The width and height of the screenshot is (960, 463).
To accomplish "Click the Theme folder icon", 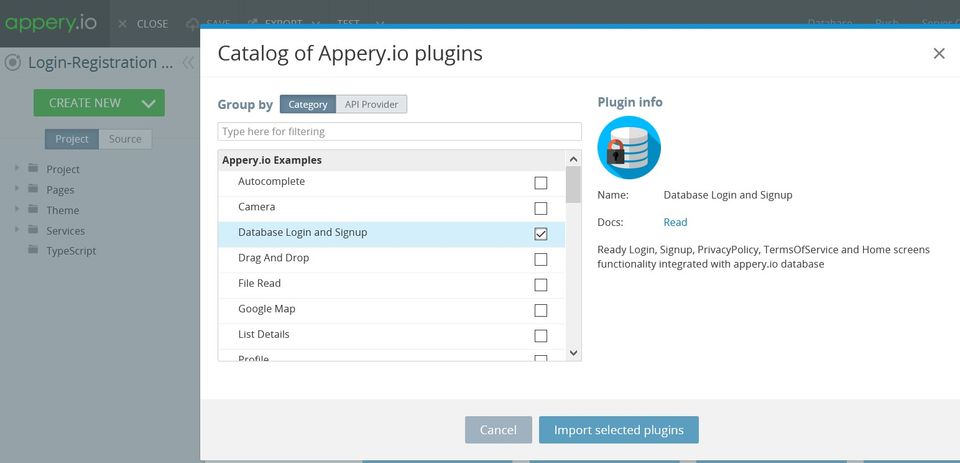I will point(33,210).
